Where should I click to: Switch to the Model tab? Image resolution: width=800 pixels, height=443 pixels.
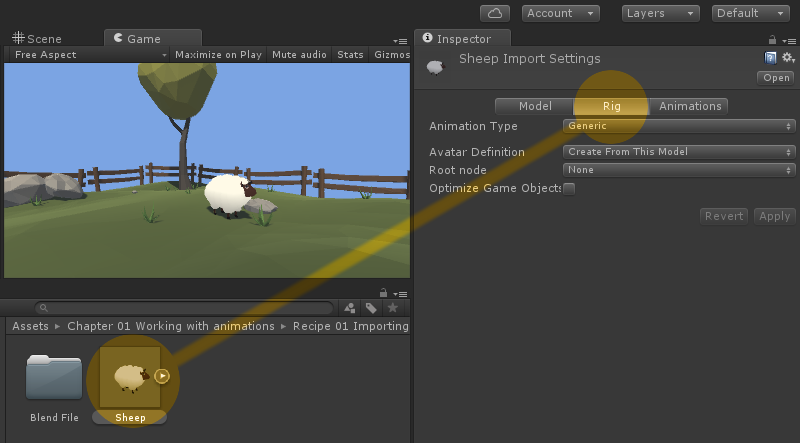(535, 106)
